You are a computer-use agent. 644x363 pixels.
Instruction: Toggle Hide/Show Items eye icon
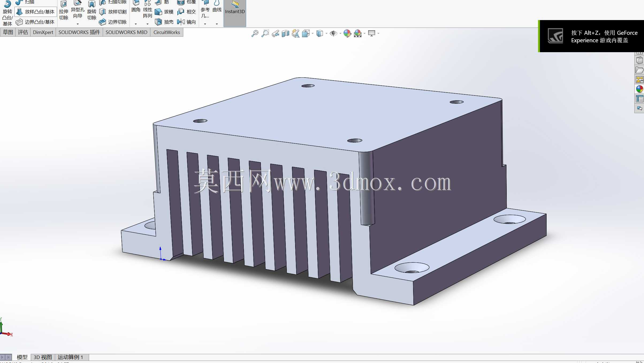pos(333,33)
